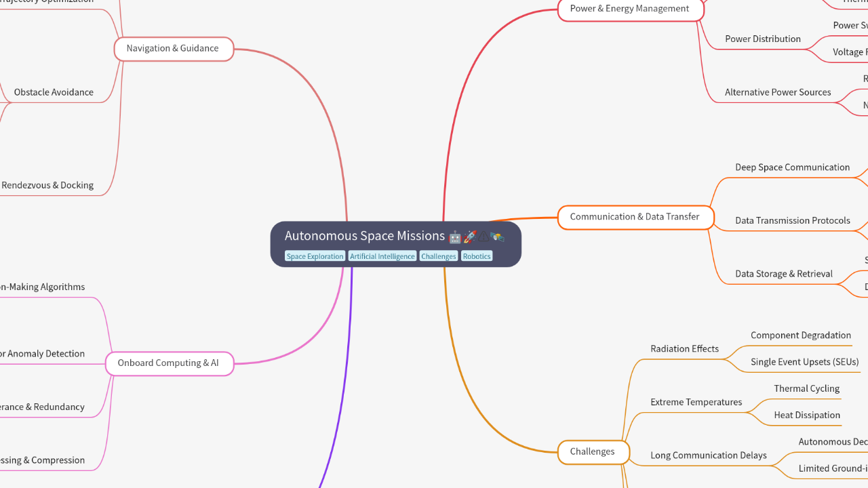This screenshot has width=868, height=488.
Task: Click the Component Degradation text
Action: pos(801,335)
